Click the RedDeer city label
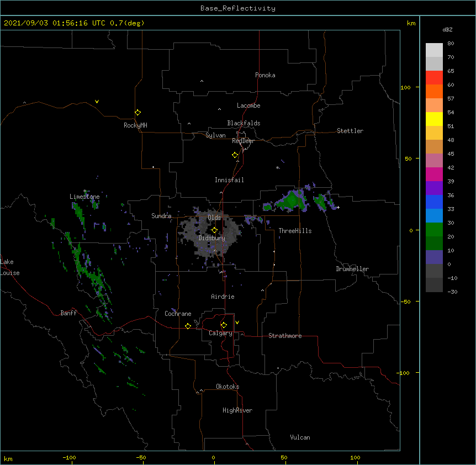The width and height of the screenshot is (476, 465). [x=243, y=141]
